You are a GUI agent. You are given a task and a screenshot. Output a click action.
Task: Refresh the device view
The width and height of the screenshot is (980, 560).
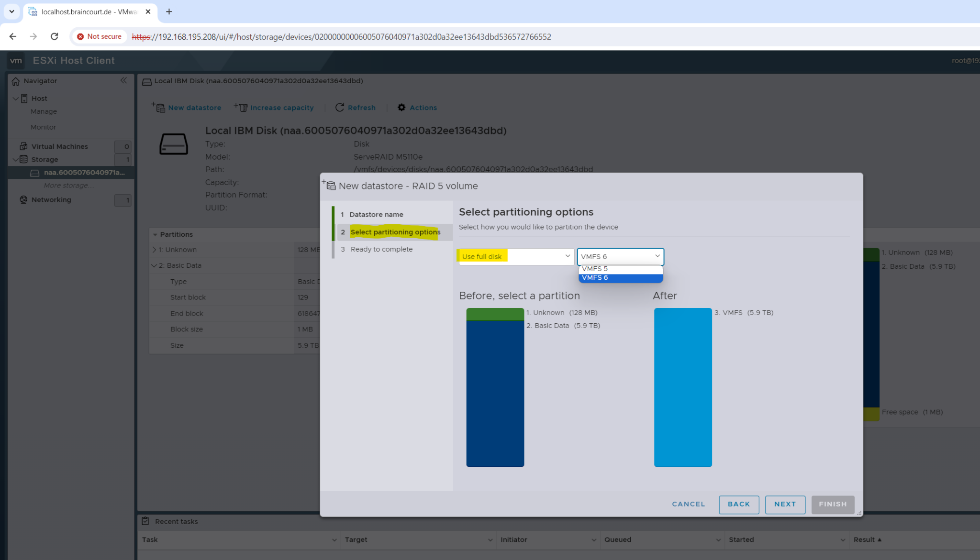click(340, 107)
